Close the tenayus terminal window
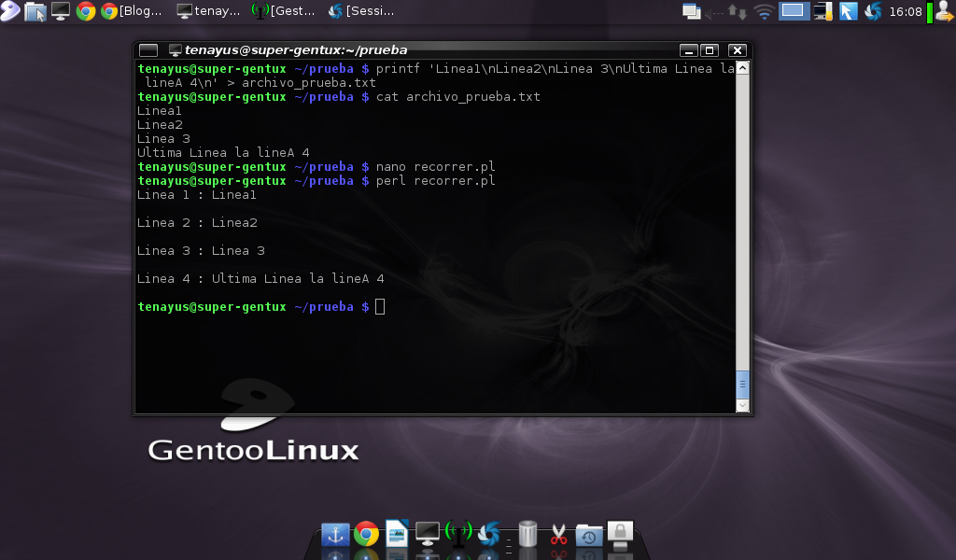The height and width of the screenshot is (560, 956). [738, 50]
